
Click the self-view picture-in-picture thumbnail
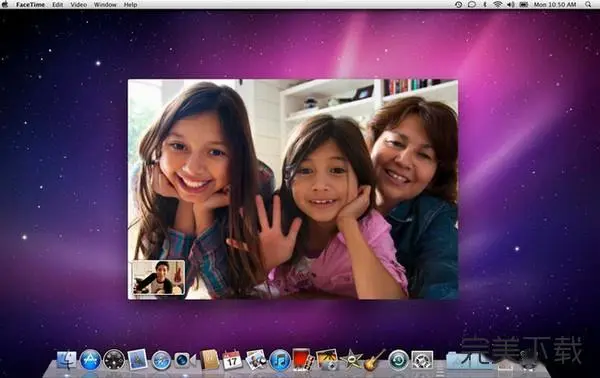click(158, 278)
